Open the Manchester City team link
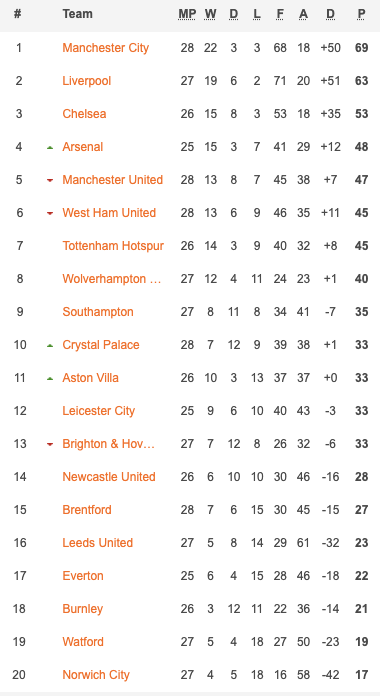Image resolution: width=380 pixels, height=696 pixels. (x=106, y=48)
